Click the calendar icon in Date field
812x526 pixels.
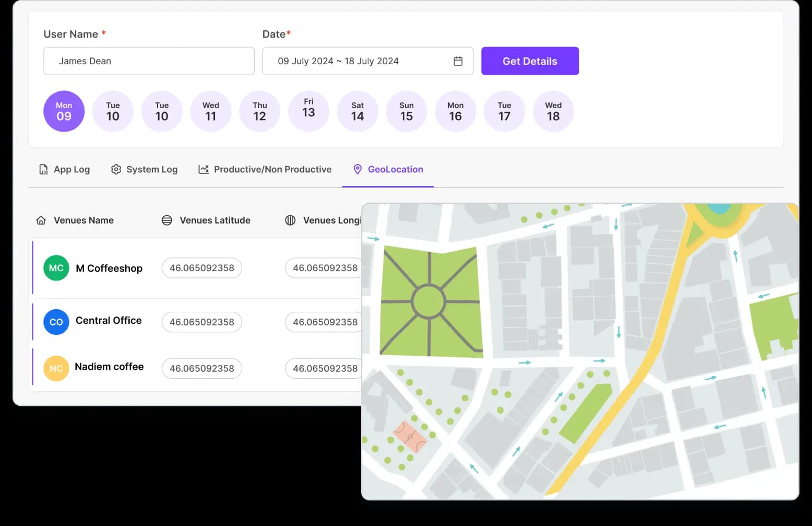click(x=458, y=61)
